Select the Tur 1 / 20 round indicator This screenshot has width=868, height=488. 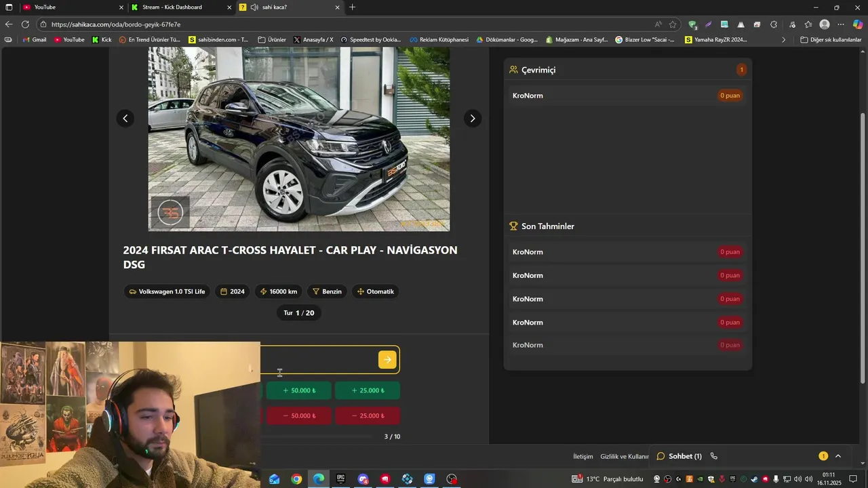(x=299, y=313)
